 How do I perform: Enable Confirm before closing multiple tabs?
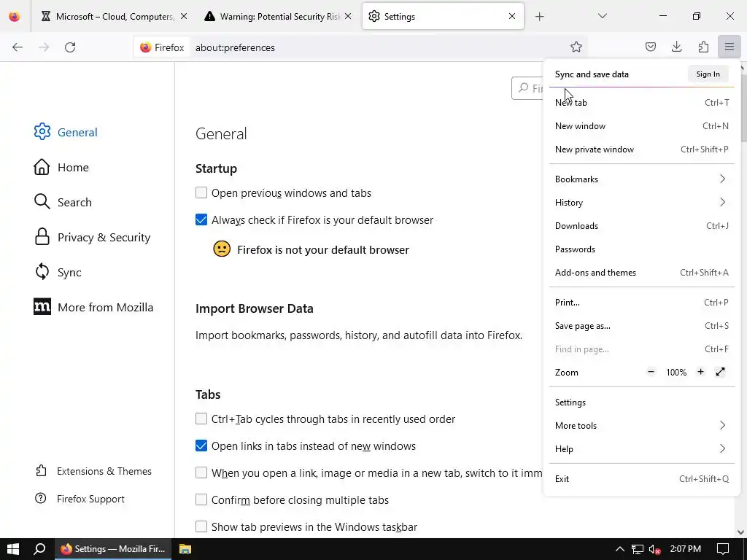[201, 499]
